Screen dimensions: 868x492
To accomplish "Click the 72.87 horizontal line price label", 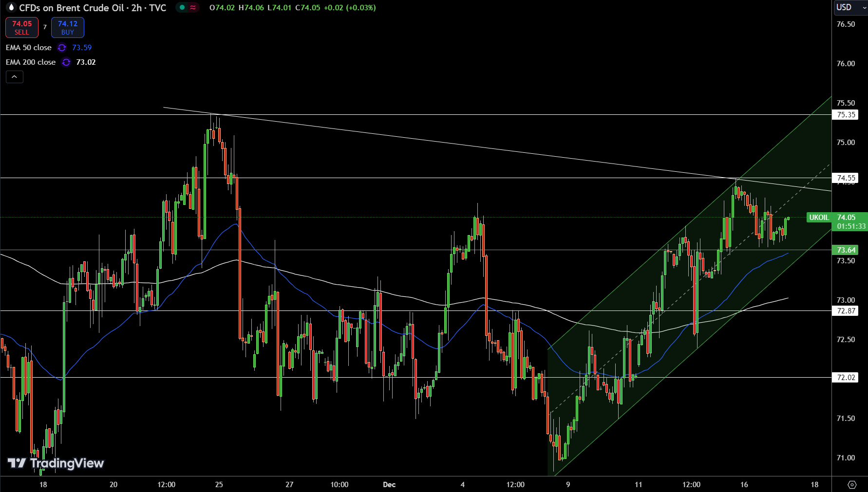I will [846, 311].
